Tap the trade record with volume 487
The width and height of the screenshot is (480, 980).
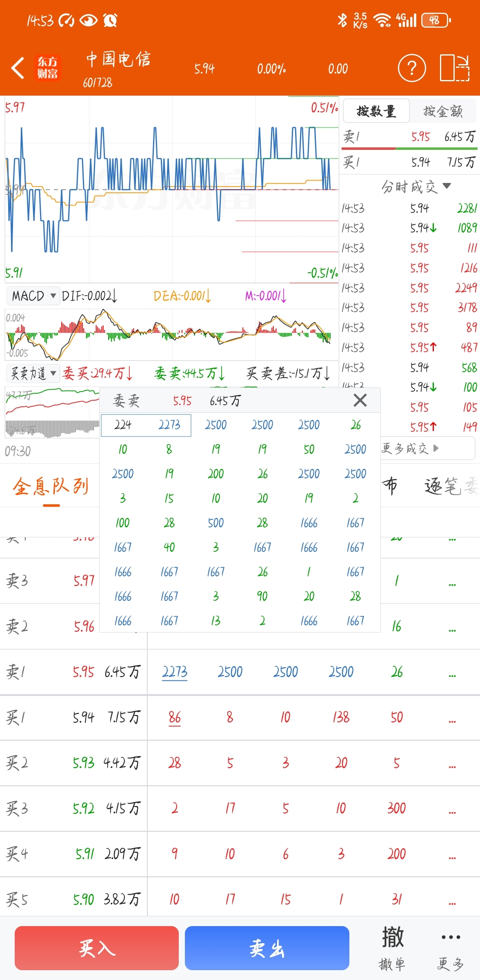coord(409,347)
